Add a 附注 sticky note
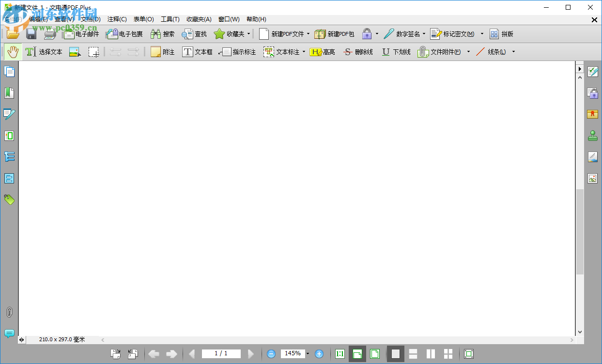Screen dimensions: 602x364 pyautogui.click(x=162, y=52)
